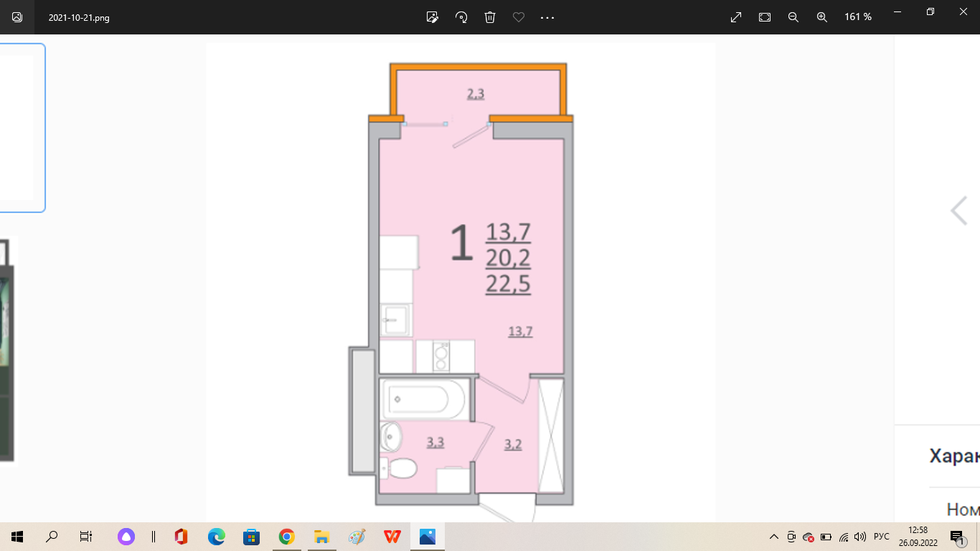980x551 pixels.
Task: Click the 161 % zoom level indicator
Action: pos(858,17)
